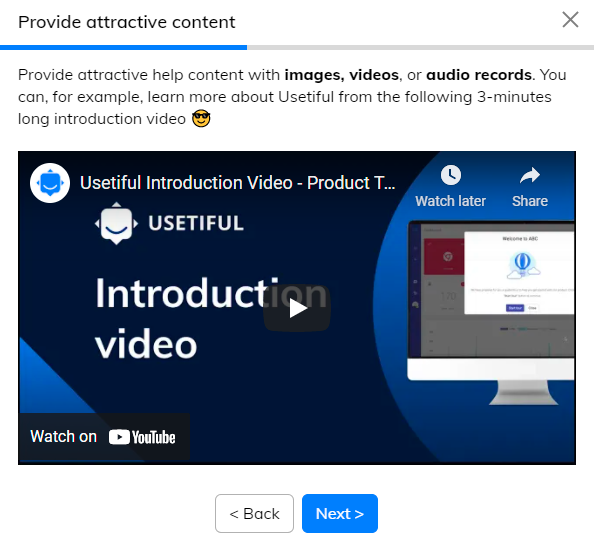The height and width of the screenshot is (543, 594).
Task: Go to the next step with Next >
Action: click(x=340, y=513)
